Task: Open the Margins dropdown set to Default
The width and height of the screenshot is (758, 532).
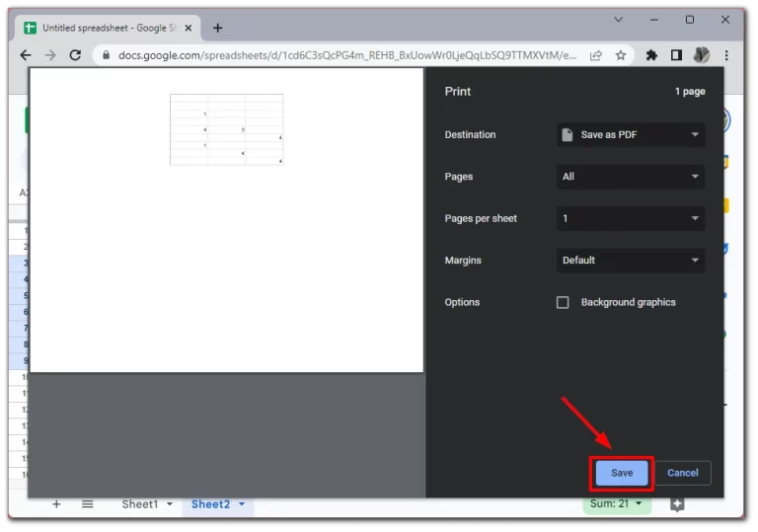Action: [x=631, y=261]
